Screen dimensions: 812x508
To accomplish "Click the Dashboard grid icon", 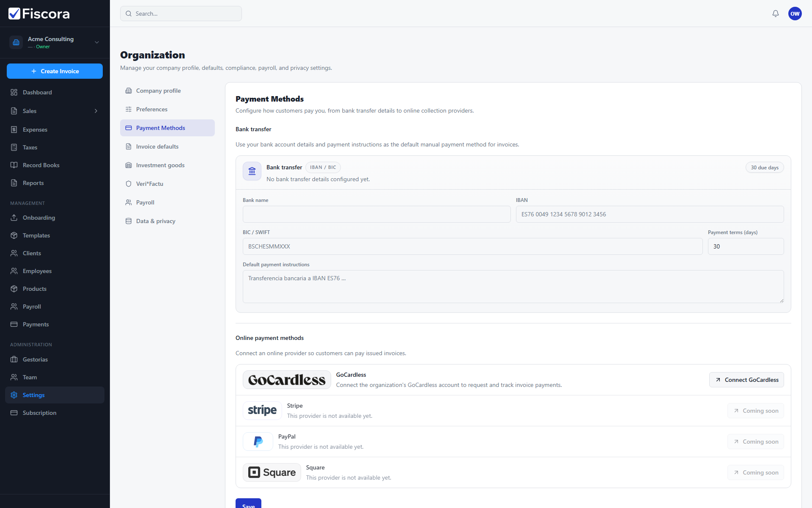I will click(14, 92).
